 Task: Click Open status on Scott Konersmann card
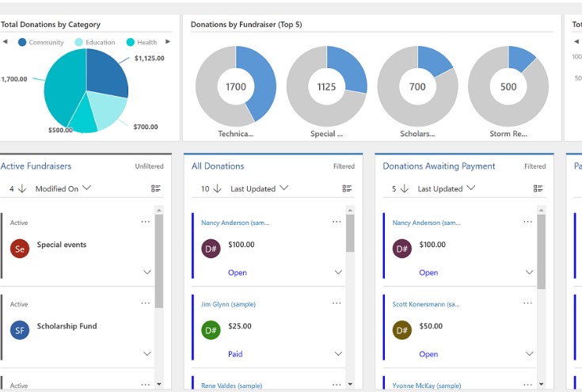[428, 354]
